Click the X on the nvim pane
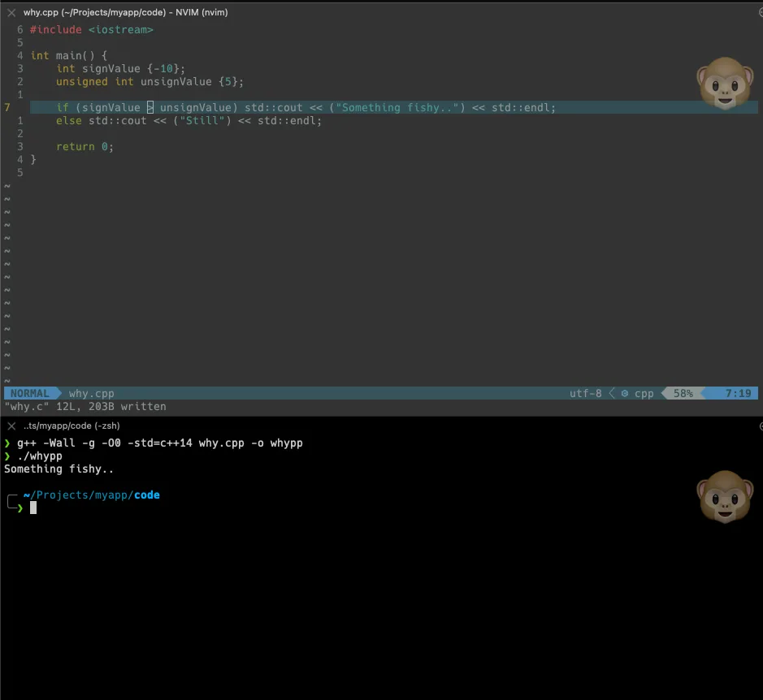The image size is (763, 700). tap(10, 12)
